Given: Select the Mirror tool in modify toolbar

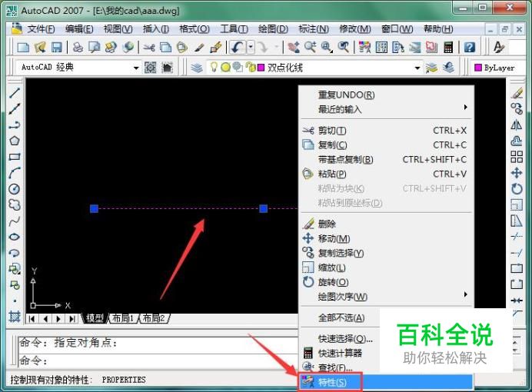Looking at the screenshot, I should [x=517, y=125].
